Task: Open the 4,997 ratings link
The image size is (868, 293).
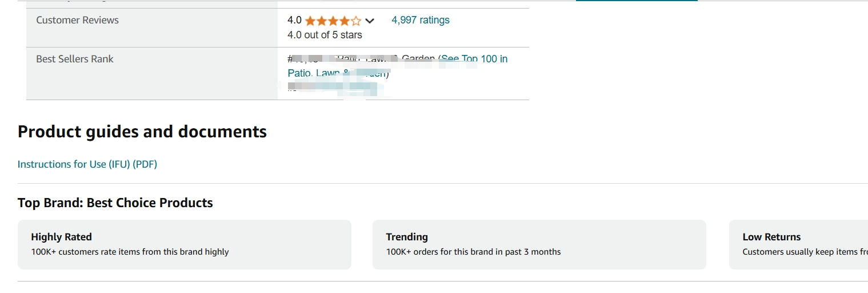Action: pyautogui.click(x=421, y=20)
